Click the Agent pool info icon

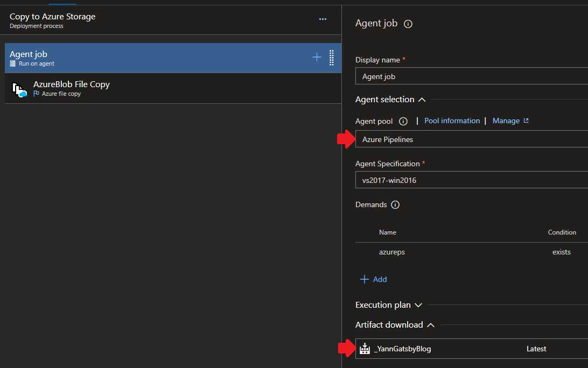click(x=403, y=121)
